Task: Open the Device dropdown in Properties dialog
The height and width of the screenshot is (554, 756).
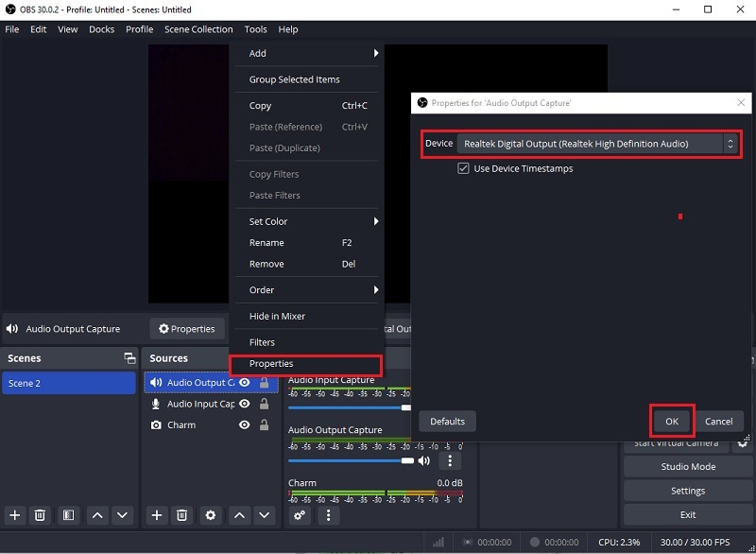Action: [x=729, y=143]
